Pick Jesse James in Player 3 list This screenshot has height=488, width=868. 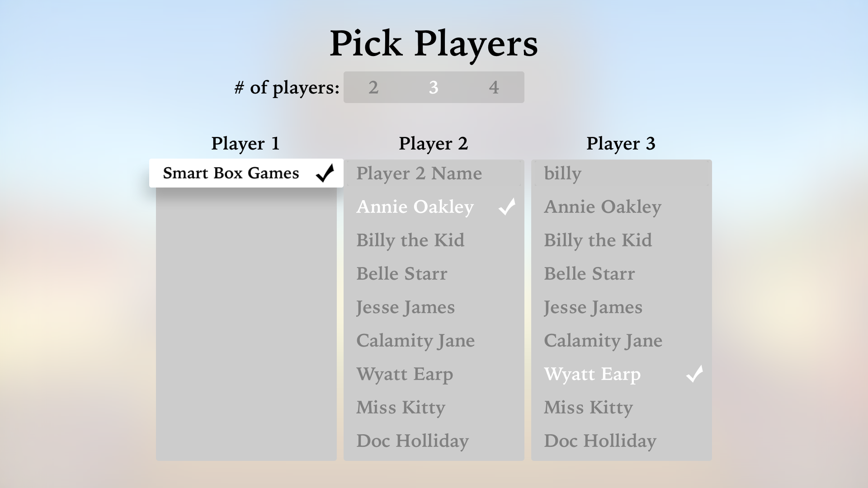[593, 307]
